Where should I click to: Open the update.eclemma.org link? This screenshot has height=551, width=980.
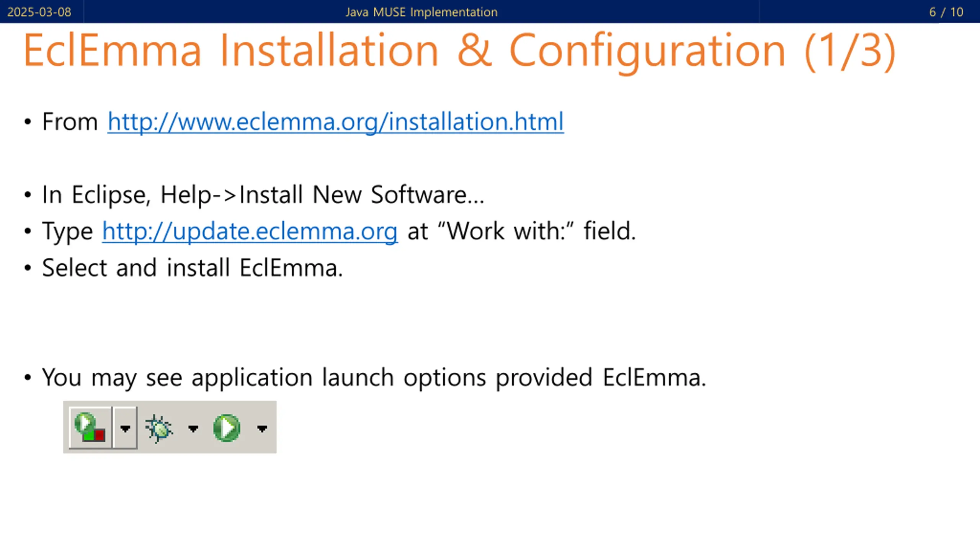(x=250, y=231)
